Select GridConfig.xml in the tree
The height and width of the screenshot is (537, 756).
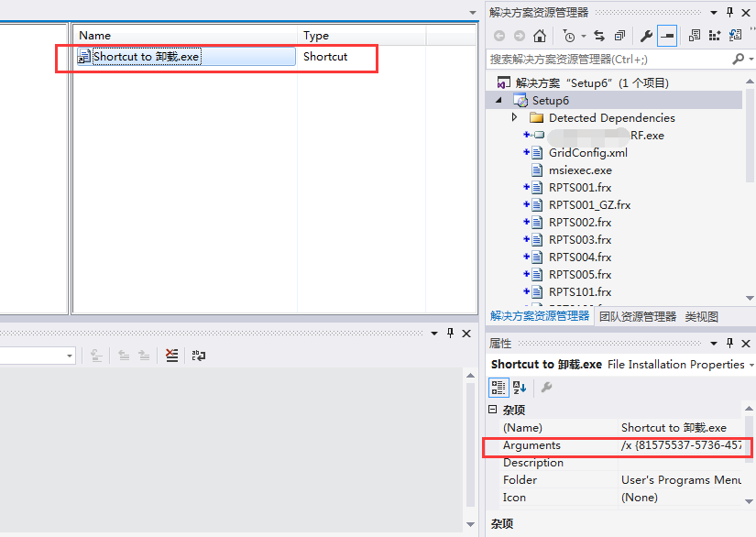(x=588, y=153)
